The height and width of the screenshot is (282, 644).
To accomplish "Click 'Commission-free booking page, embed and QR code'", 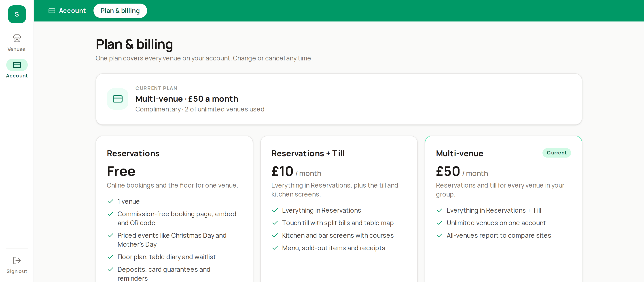I will click(177, 218).
